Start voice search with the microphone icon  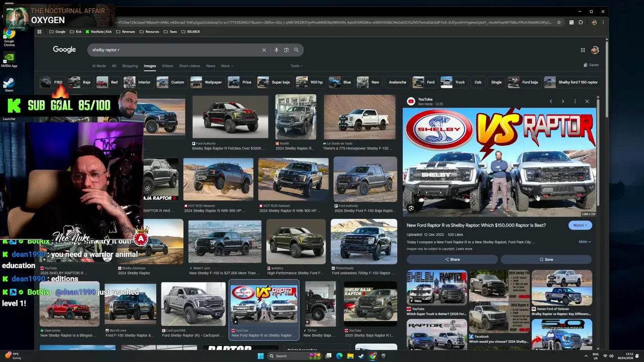pyautogui.click(x=276, y=50)
